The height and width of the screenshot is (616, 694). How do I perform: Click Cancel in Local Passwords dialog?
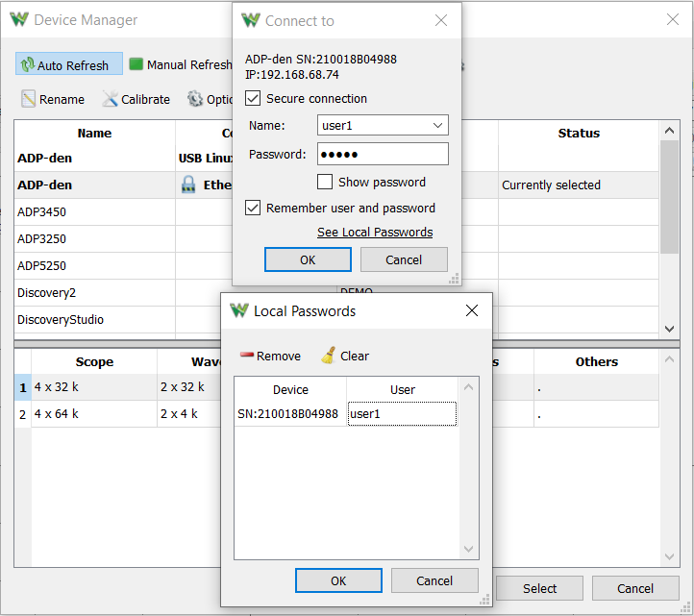434,580
